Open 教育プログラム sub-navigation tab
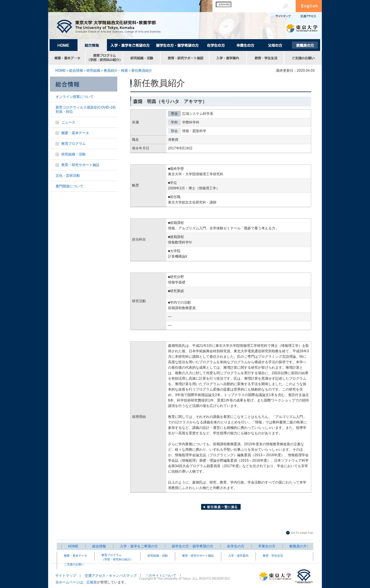370x588 pixels. click(x=104, y=58)
